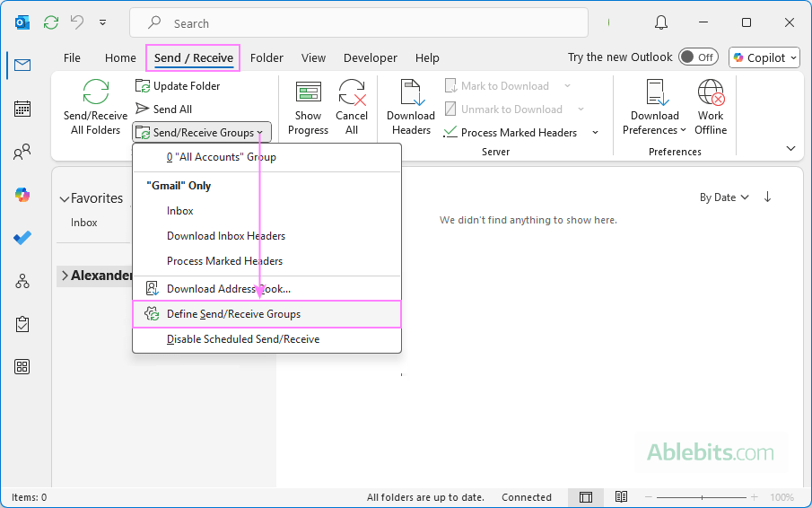
Task: Choose 0 "All Accounts" Group menu item
Action: [x=266, y=157]
